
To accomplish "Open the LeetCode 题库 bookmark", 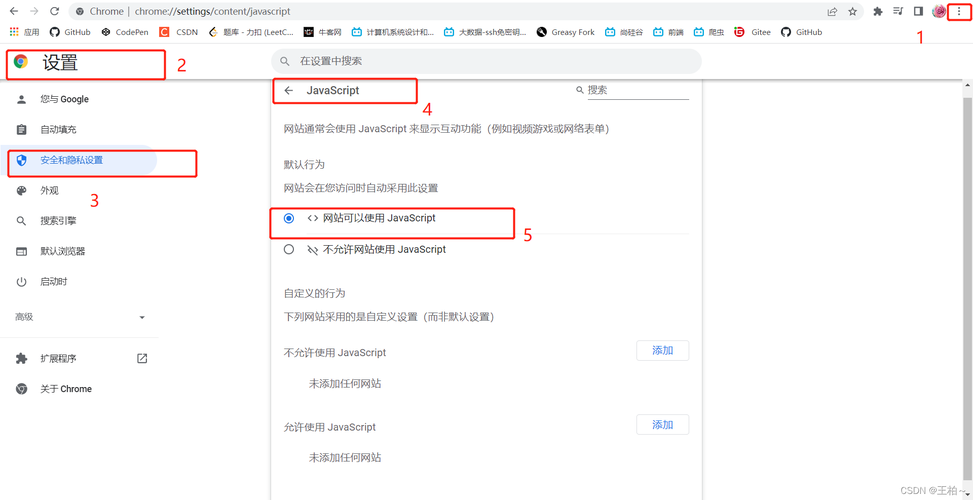I will tap(251, 32).
